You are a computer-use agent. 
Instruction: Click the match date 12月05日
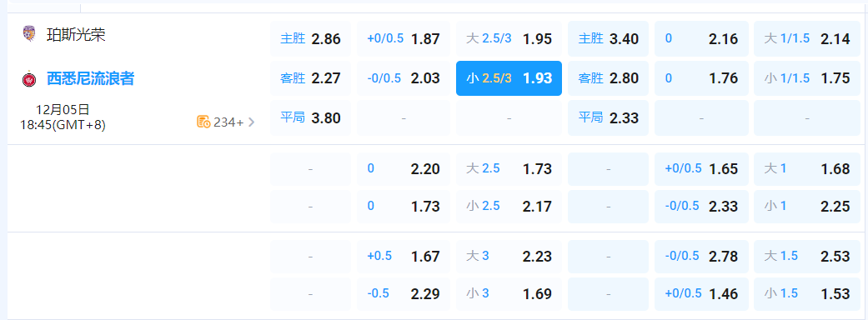(x=63, y=109)
